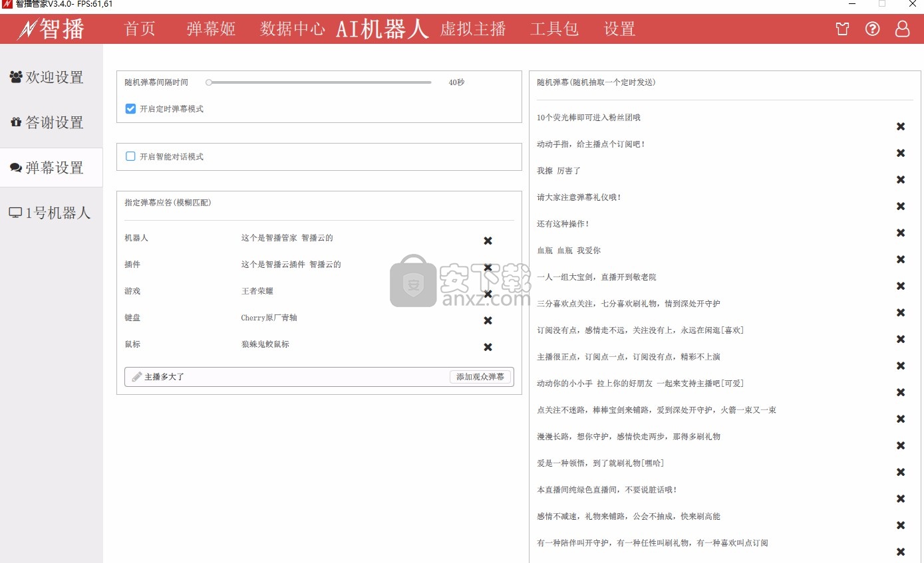Delete the 游戏 reply rule

pos(488,294)
